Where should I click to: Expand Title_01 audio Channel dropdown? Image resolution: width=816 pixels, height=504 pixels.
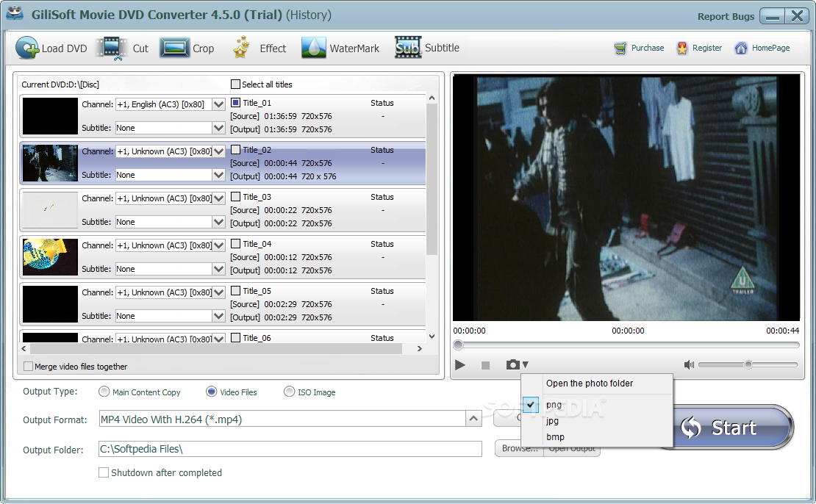click(218, 104)
